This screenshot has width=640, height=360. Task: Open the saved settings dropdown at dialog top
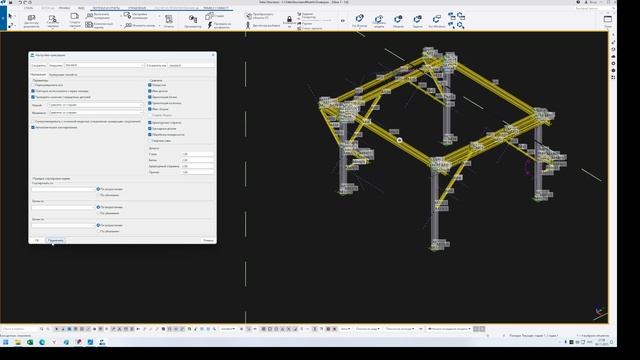point(104,65)
